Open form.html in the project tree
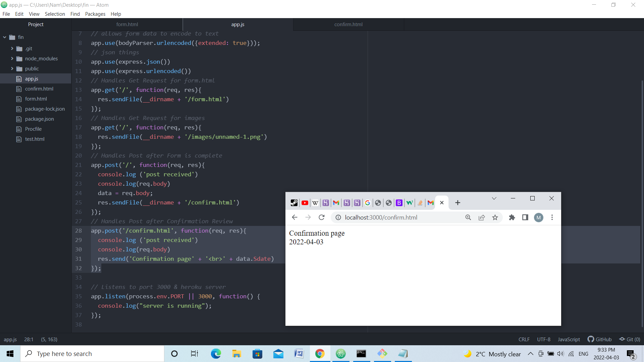 tap(36, 99)
